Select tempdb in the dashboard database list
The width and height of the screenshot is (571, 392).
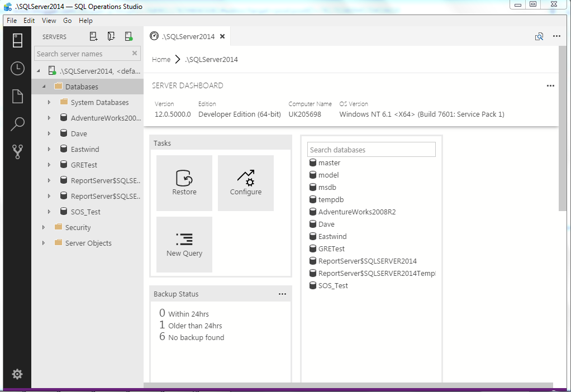coord(331,200)
